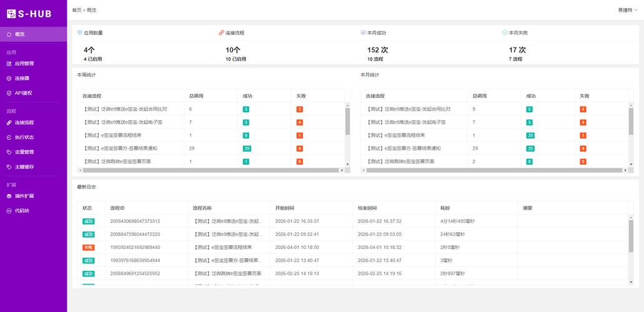Click left arrow of 本周统计 horizontal scrollbar
This screenshot has height=312, width=644.
(80, 170)
